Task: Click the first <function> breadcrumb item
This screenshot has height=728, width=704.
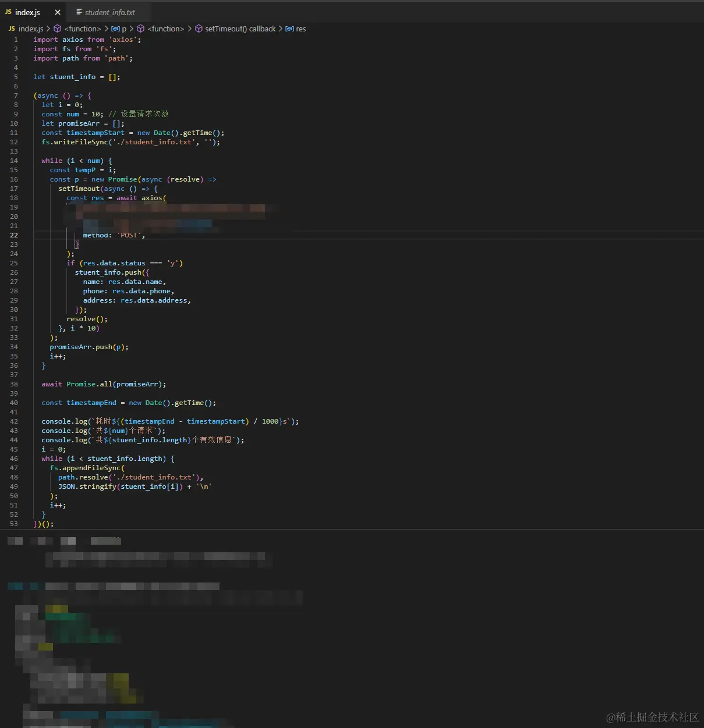Action: pos(83,29)
